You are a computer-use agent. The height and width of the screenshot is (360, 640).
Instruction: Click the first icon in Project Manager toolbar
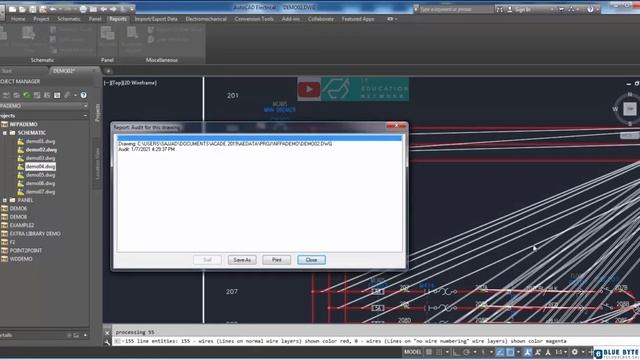tap(6, 95)
